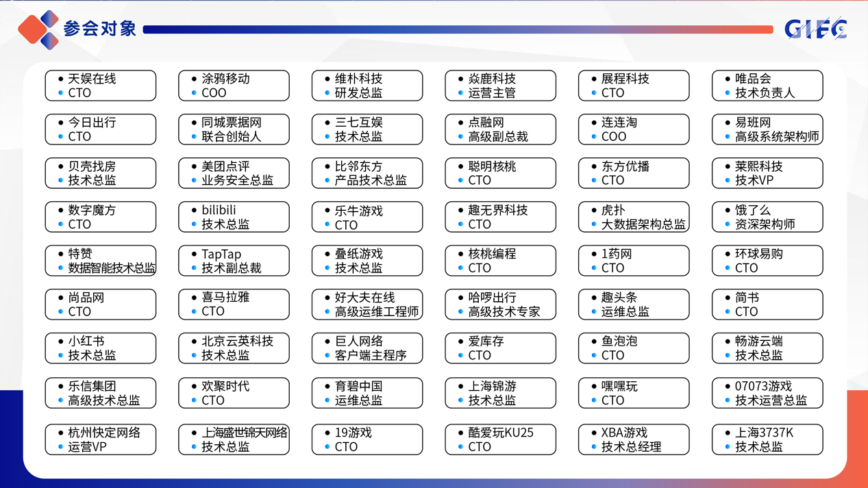The height and width of the screenshot is (488, 868).
Task: Click the company name 展程科技
Action: (x=625, y=79)
